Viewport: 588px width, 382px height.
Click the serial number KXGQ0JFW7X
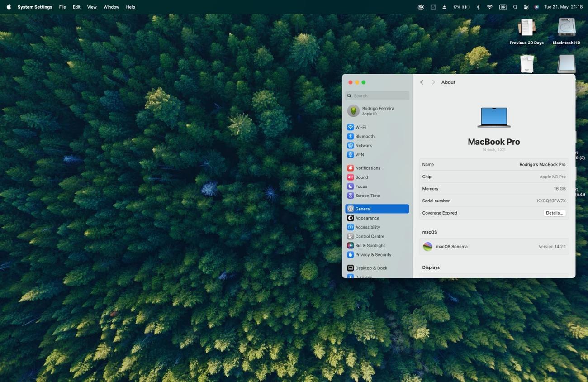551,201
